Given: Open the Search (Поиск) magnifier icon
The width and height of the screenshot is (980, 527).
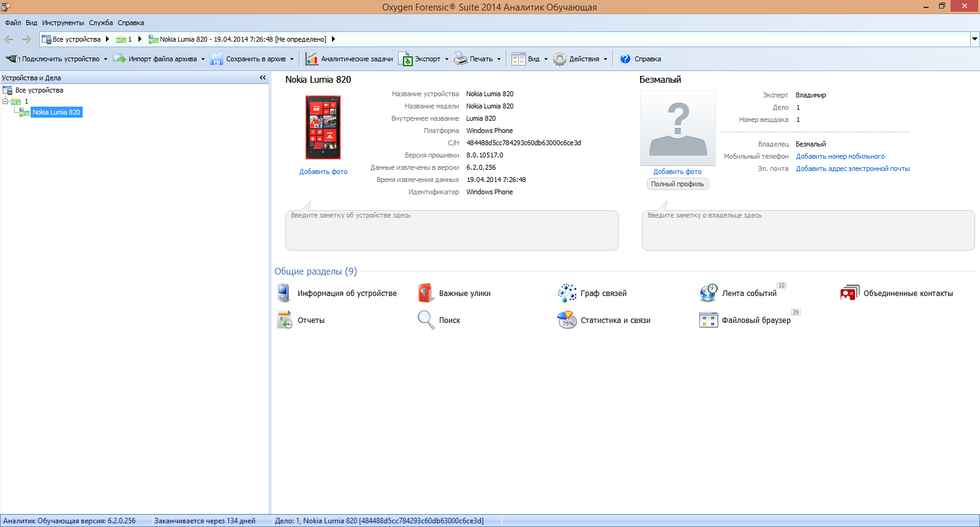Looking at the screenshot, I should (426, 320).
